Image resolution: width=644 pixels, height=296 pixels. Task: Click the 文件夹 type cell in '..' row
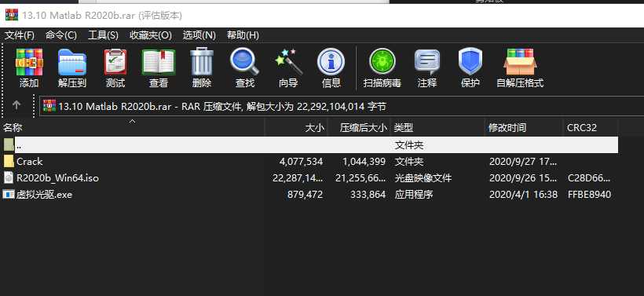coord(409,145)
